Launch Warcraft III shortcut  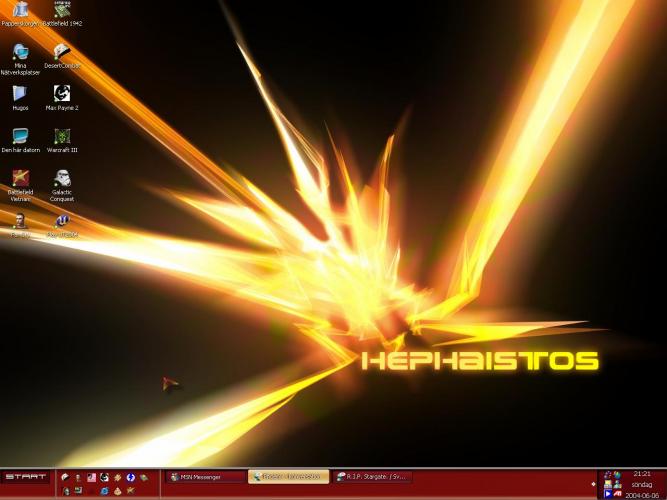62,136
